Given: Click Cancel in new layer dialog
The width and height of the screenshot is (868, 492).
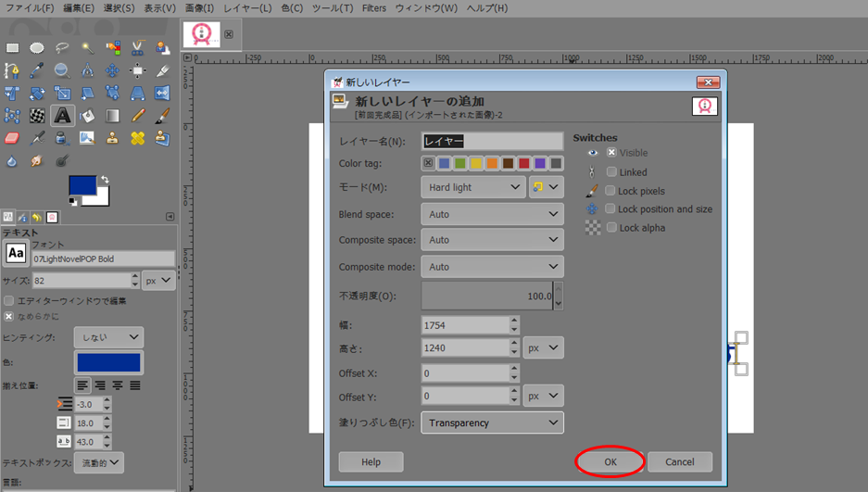Looking at the screenshot, I should [x=680, y=462].
